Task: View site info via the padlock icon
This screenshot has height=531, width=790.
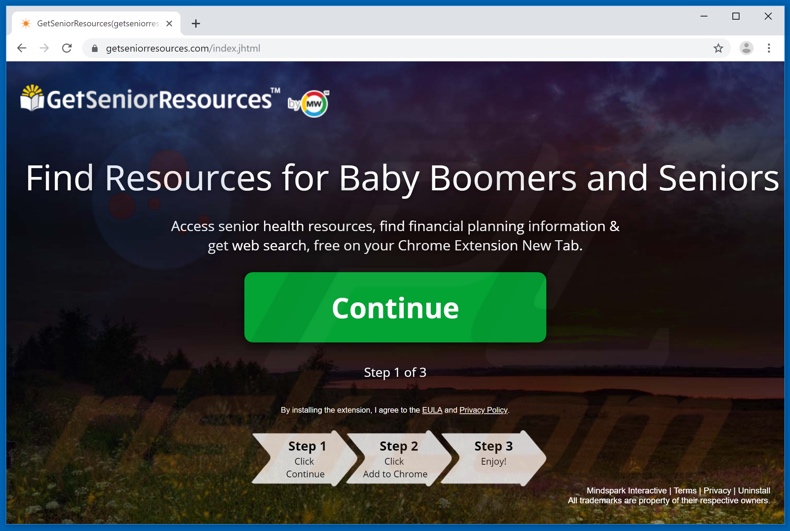Action: 94,48
